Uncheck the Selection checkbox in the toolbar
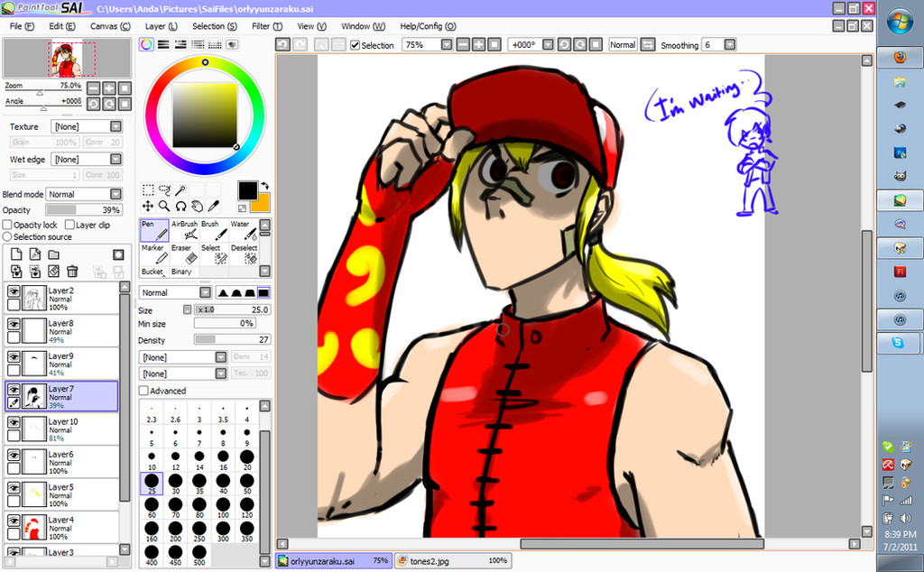 coord(356,45)
